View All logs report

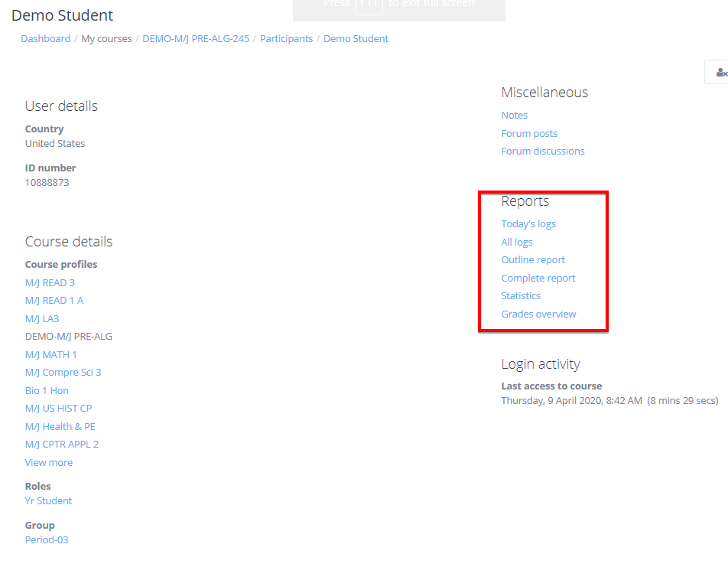click(x=517, y=243)
